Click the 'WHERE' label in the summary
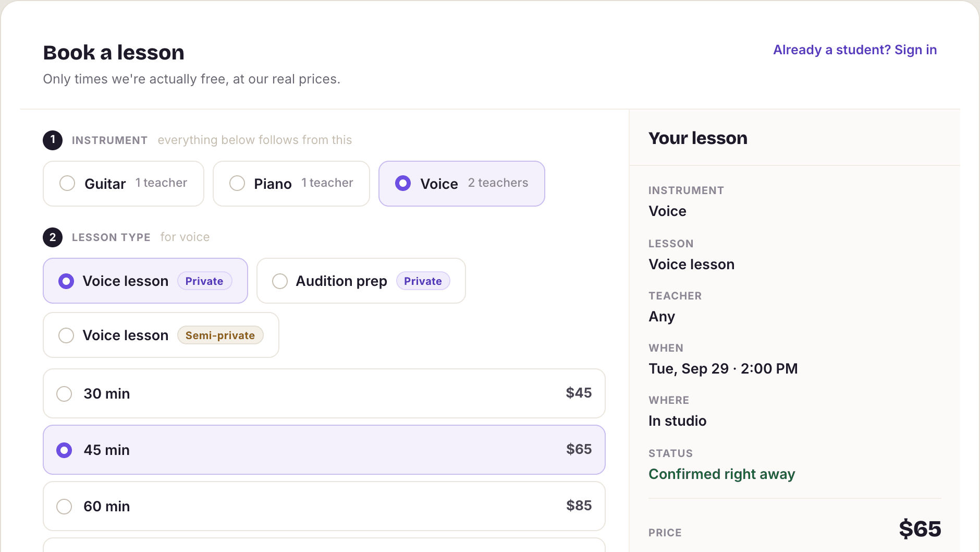Image resolution: width=980 pixels, height=552 pixels. pos(669,400)
